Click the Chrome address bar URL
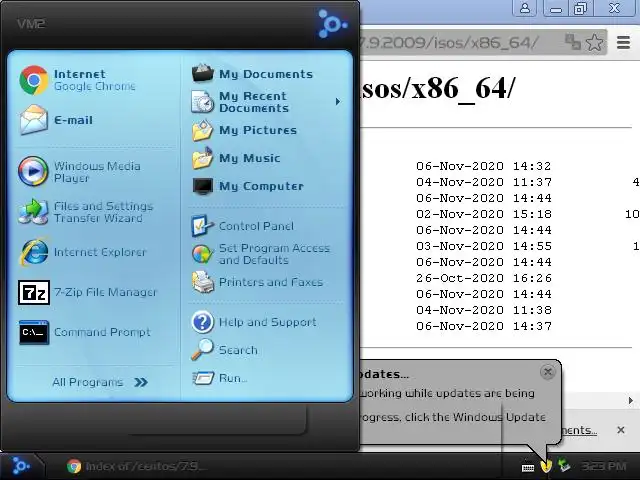The height and width of the screenshot is (480, 640). tap(449, 42)
